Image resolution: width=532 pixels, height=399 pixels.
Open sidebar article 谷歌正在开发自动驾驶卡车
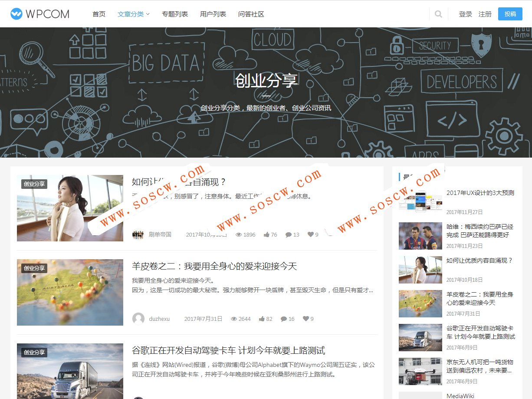pos(481,332)
